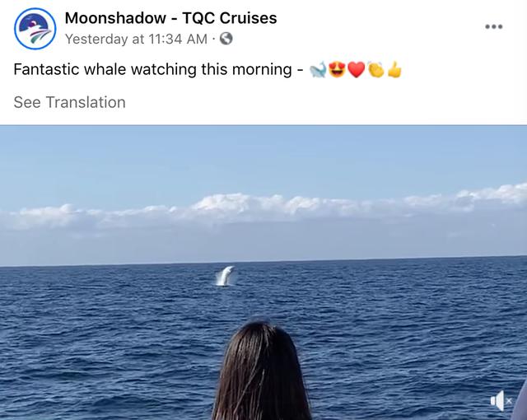Click the word Cruises in the page title
Image resolution: width=527 pixels, height=420 pixels.
249,18
